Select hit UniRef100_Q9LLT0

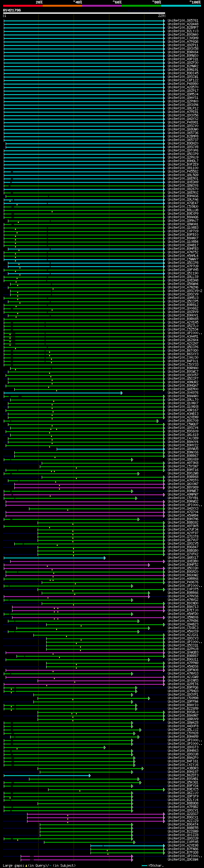click(183, 400)
